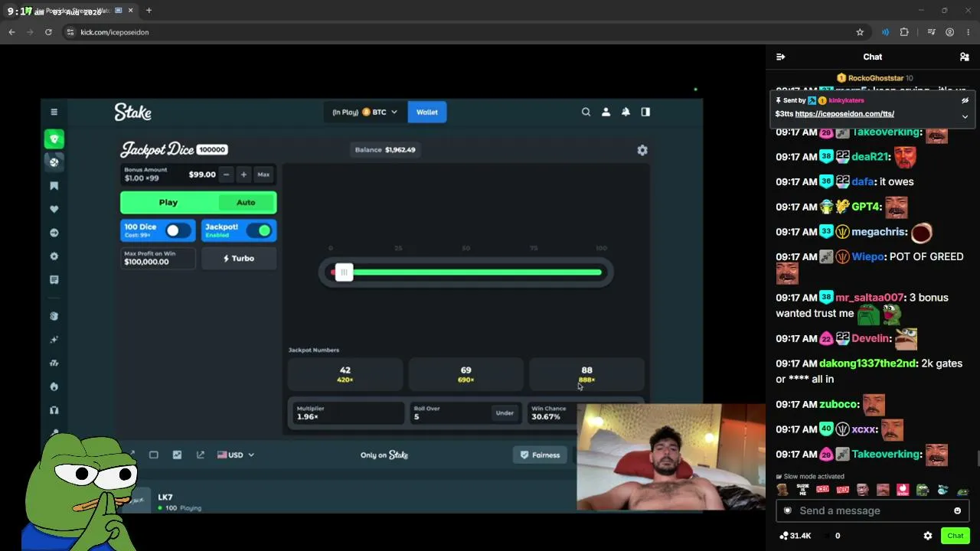
Task: Click the theatre mode rectangle icon below game
Action: pyautogui.click(x=153, y=455)
